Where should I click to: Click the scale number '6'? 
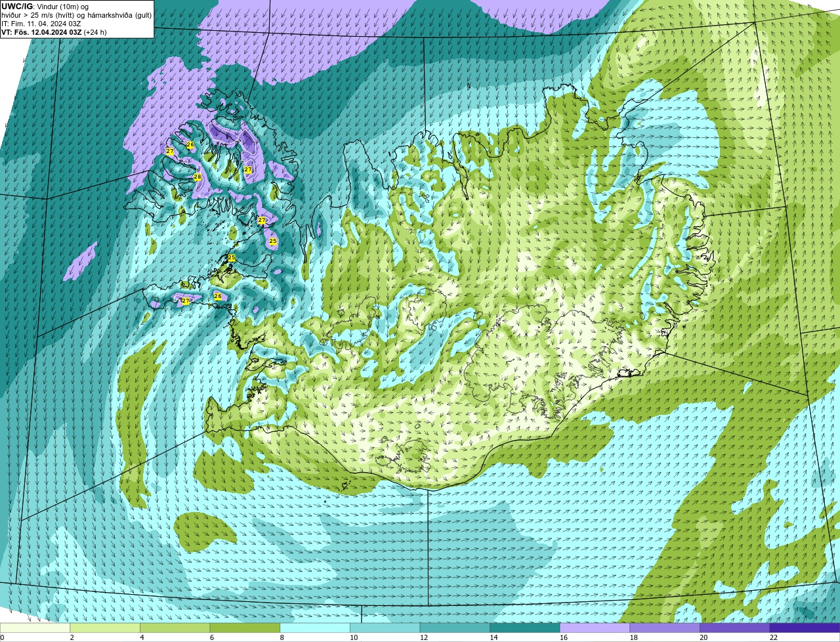(x=212, y=637)
